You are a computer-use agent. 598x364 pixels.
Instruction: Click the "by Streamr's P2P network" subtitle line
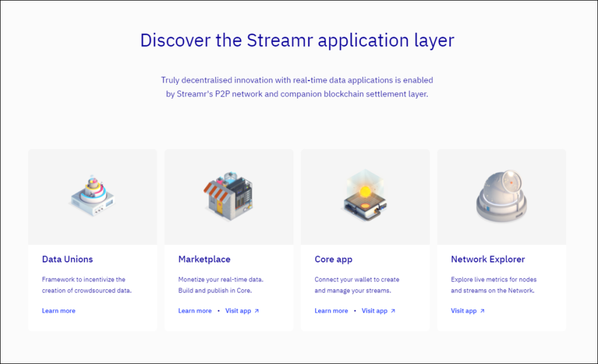pyautogui.click(x=297, y=94)
